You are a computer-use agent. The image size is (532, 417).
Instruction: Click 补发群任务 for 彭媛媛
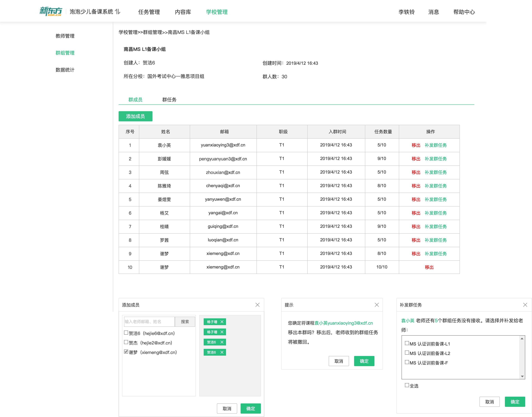tap(436, 159)
